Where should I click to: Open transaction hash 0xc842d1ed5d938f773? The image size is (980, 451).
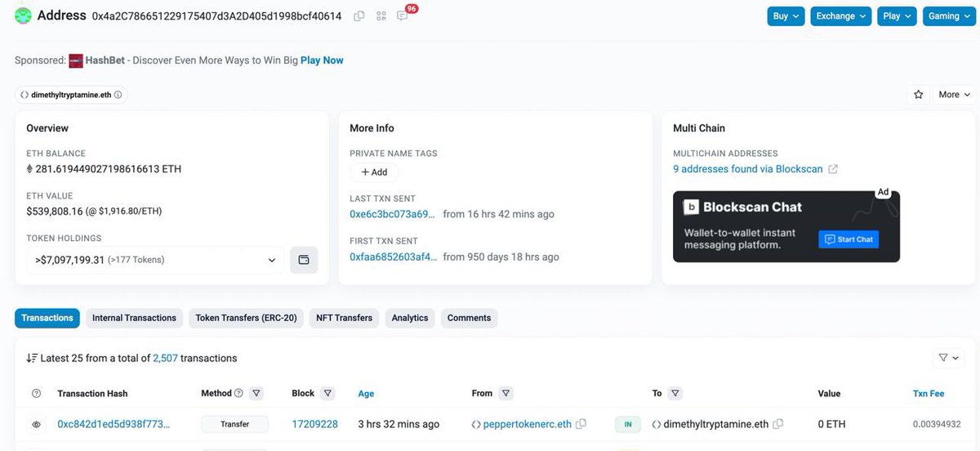(x=114, y=425)
